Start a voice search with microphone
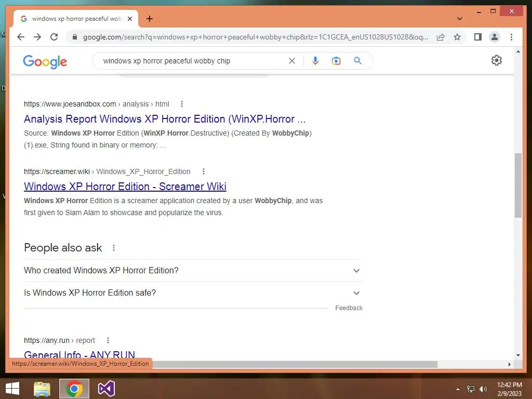The height and width of the screenshot is (399, 532). pyautogui.click(x=315, y=61)
